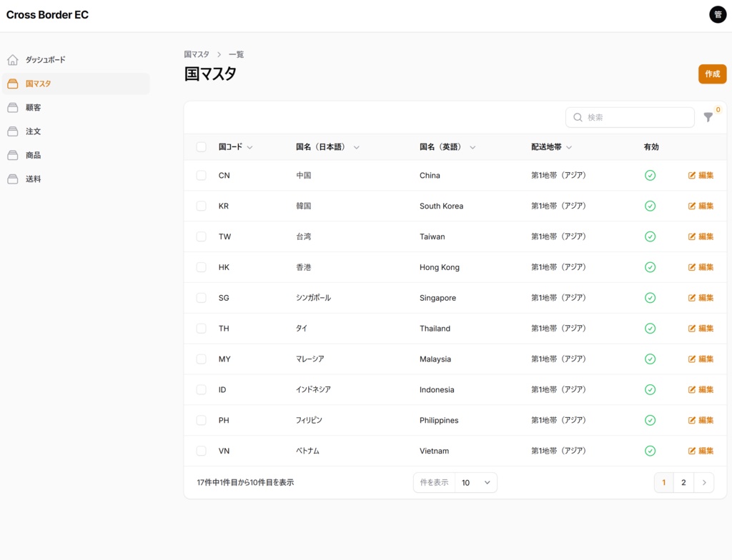Click page 2 in the pagination
The height and width of the screenshot is (560, 732).
click(x=683, y=482)
